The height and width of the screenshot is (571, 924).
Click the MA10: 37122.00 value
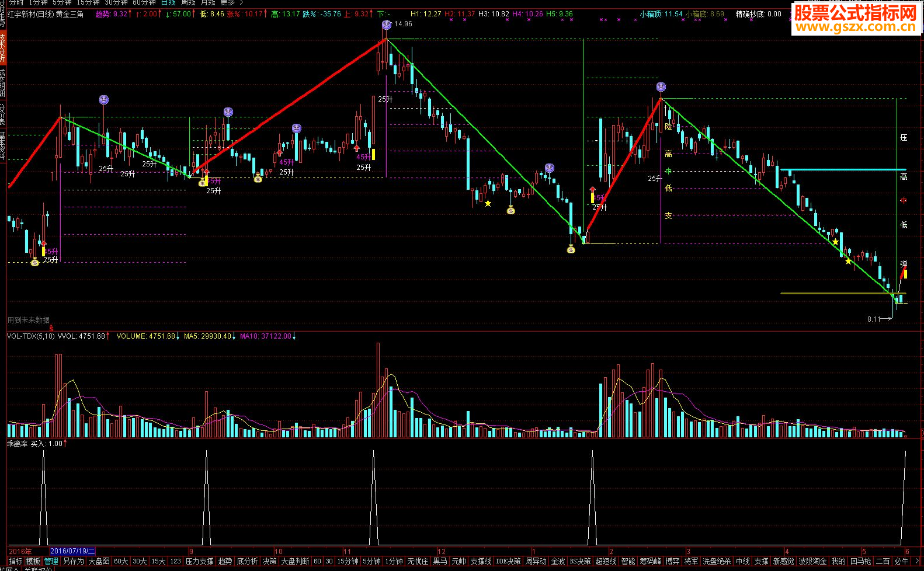click(266, 336)
